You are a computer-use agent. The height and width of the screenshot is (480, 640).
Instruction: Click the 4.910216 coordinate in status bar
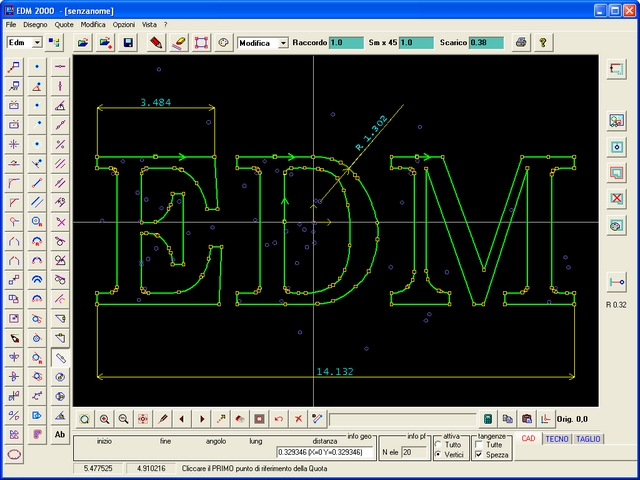pos(151,469)
